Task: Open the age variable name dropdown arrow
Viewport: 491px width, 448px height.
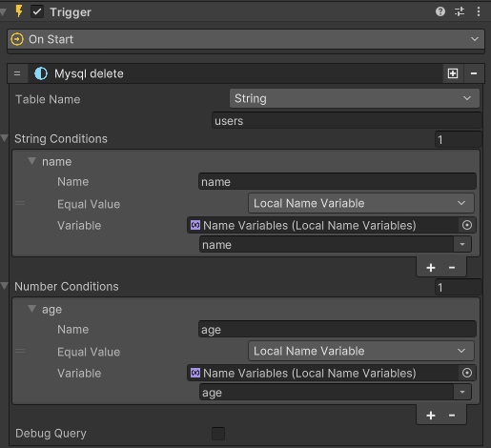Action: coord(462,393)
